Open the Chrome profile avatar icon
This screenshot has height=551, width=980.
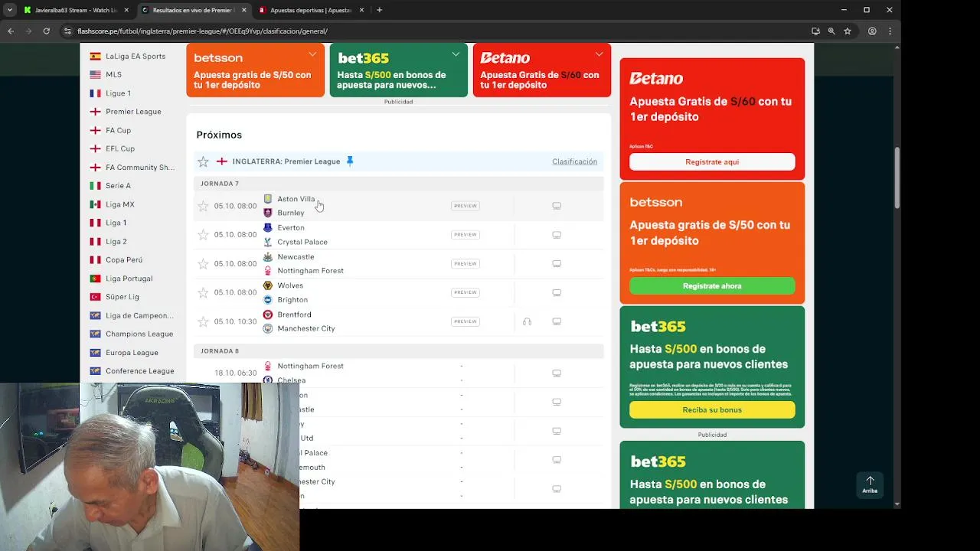[x=872, y=31]
